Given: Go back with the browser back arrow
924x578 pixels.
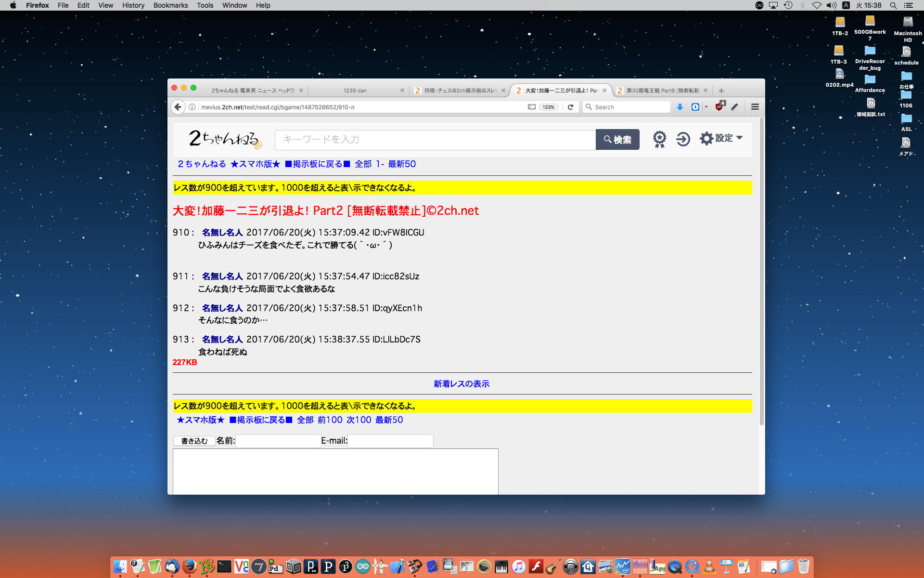Looking at the screenshot, I should click(x=178, y=107).
